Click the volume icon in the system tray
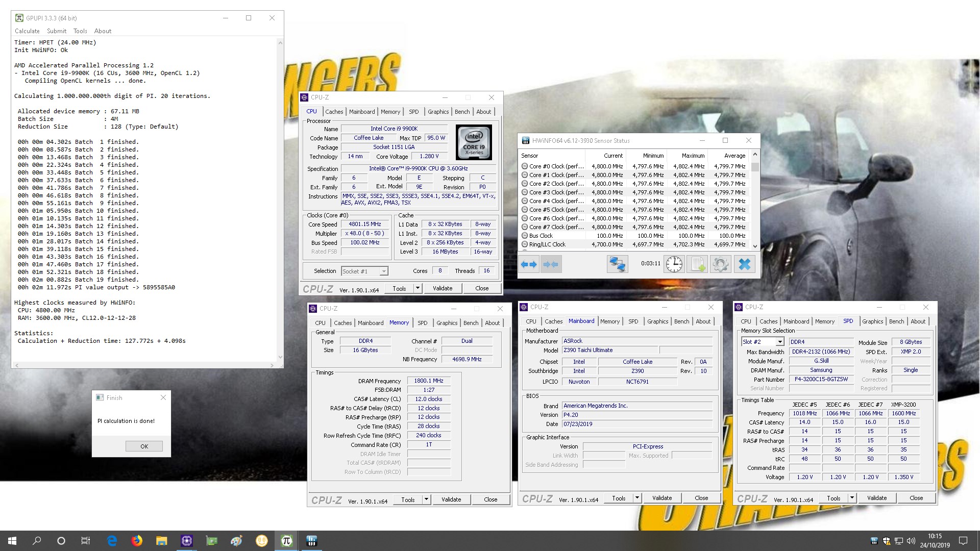Viewport: 980px width, 551px height. pyautogui.click(x=911, y=541)
